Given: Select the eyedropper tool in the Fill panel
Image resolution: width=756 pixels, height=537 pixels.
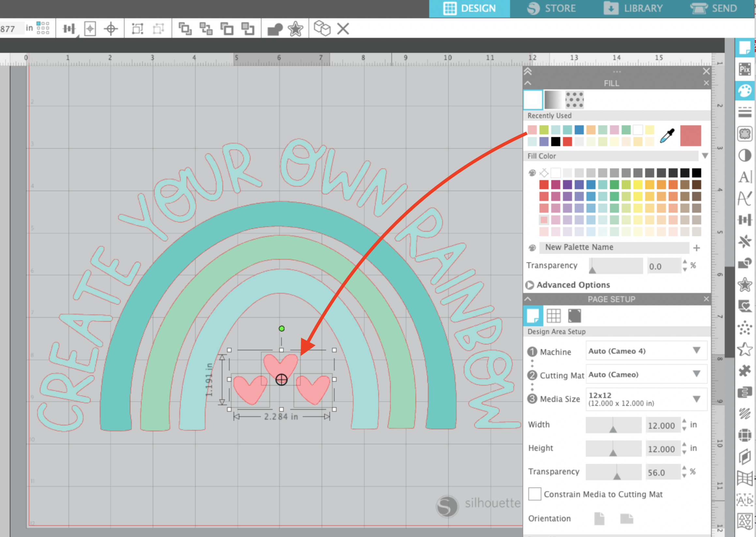Looking at the screenshot, I should click(667, 136).
